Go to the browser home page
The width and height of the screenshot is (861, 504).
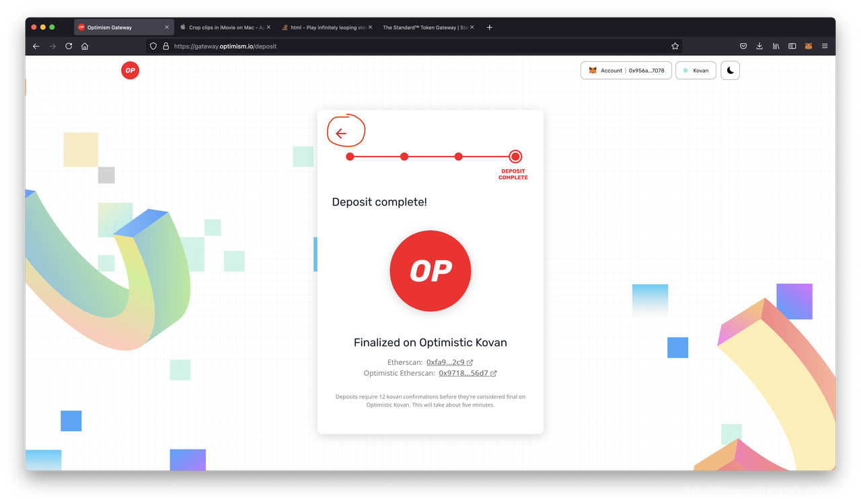[x=85, y=46]
